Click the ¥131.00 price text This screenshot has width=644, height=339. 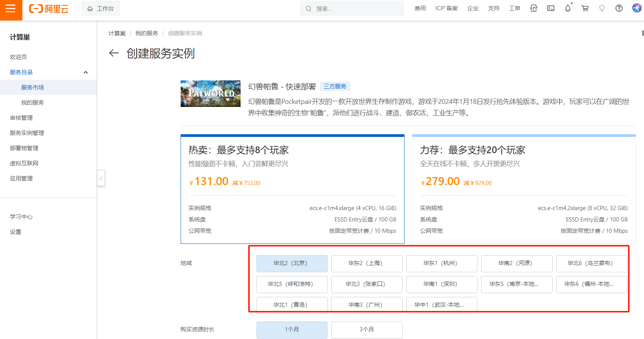[209, 181]
